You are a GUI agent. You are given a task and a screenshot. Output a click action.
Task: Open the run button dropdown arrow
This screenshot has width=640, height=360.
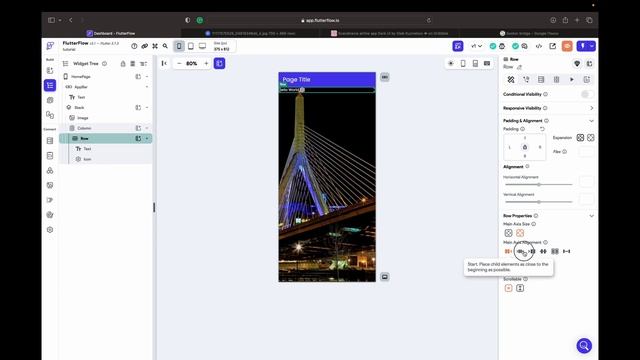(592, 46)
